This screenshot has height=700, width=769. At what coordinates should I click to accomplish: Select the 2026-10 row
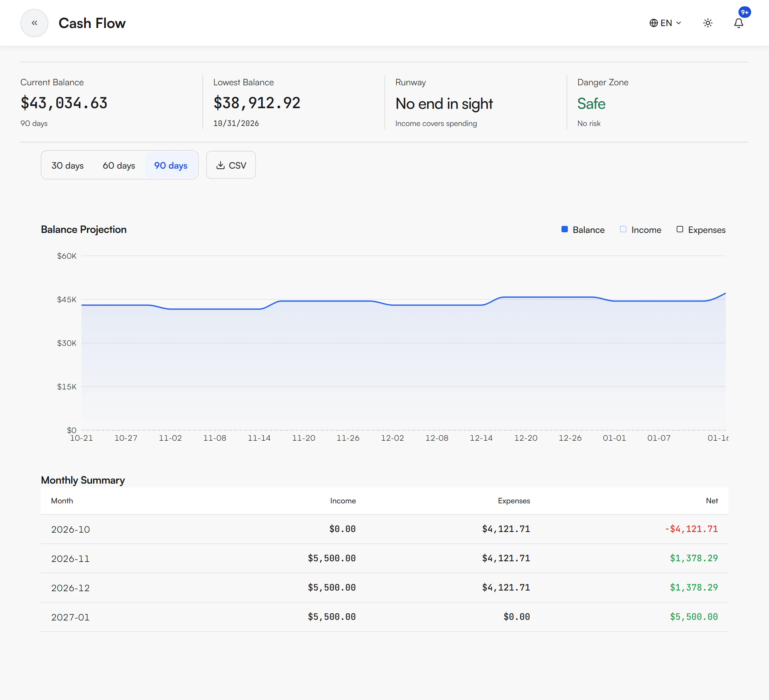coord(384,529)
